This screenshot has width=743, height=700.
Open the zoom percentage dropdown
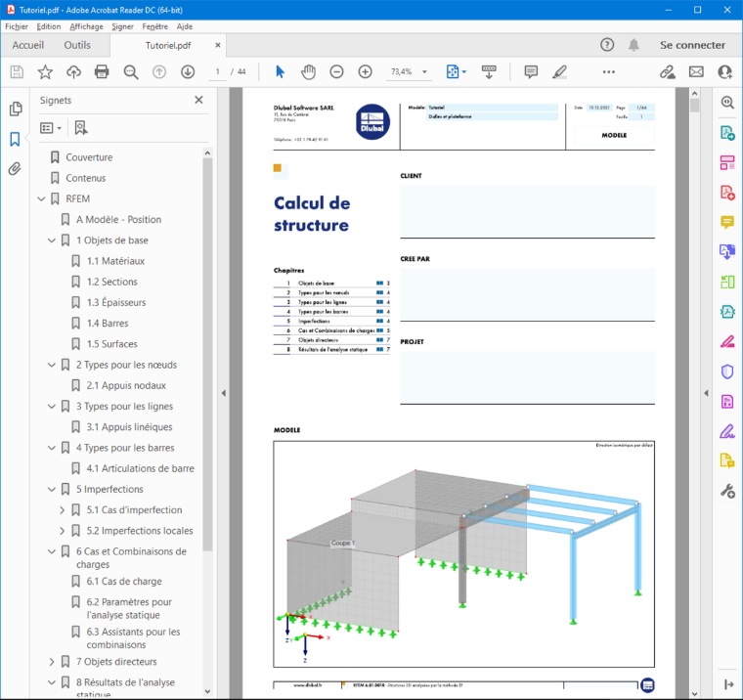(x=424, y=72)
